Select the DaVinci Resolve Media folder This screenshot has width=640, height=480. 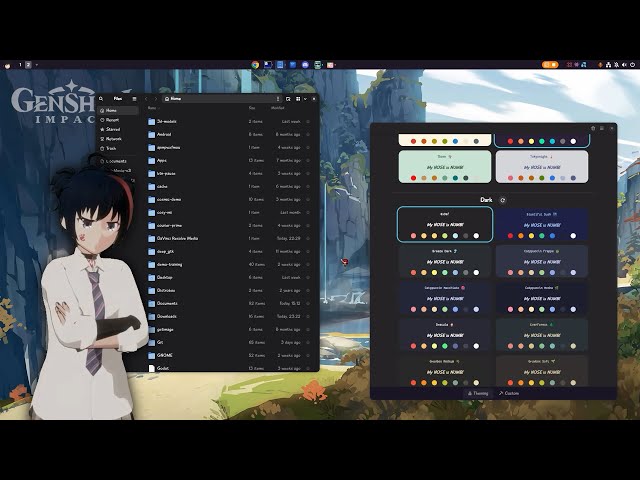pos(231,238)
